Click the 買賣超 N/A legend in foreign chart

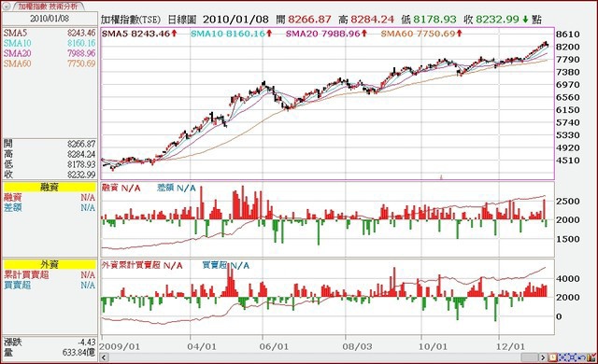point(225,265)
